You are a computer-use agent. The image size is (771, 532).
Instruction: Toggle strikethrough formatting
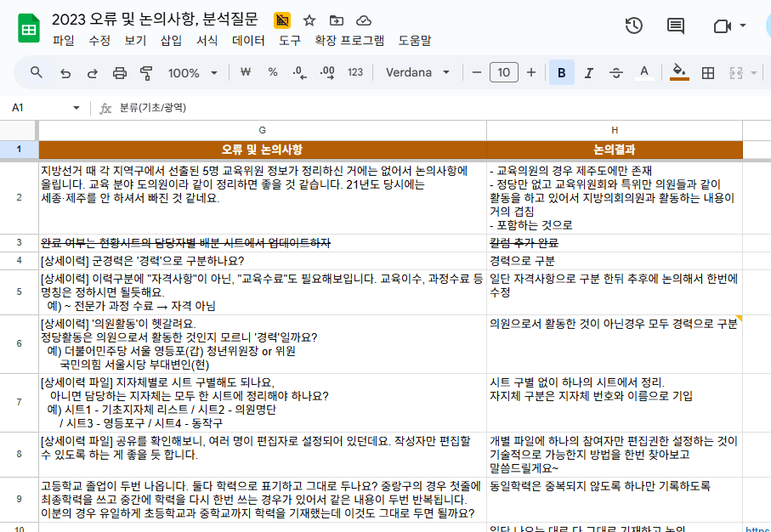615,73
